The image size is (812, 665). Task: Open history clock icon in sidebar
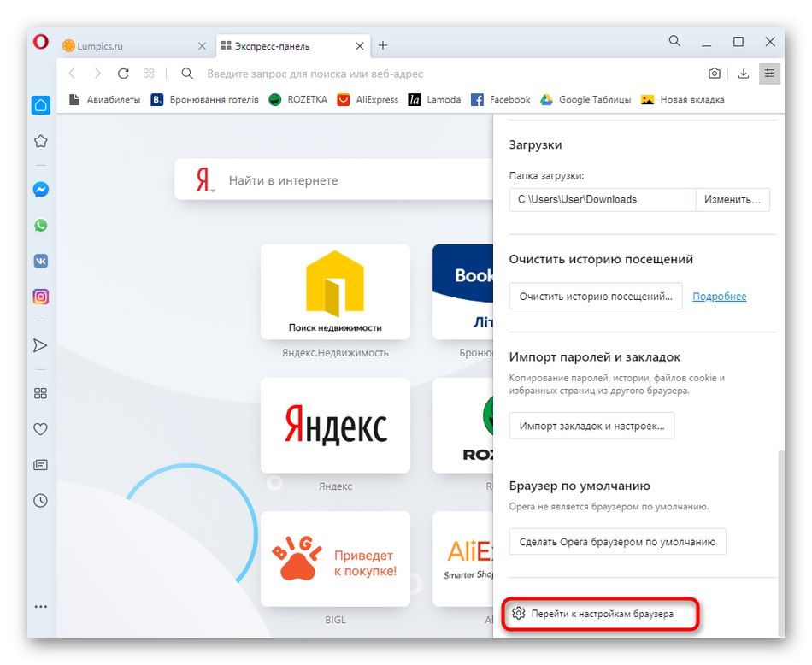click(x=40, y=500)
